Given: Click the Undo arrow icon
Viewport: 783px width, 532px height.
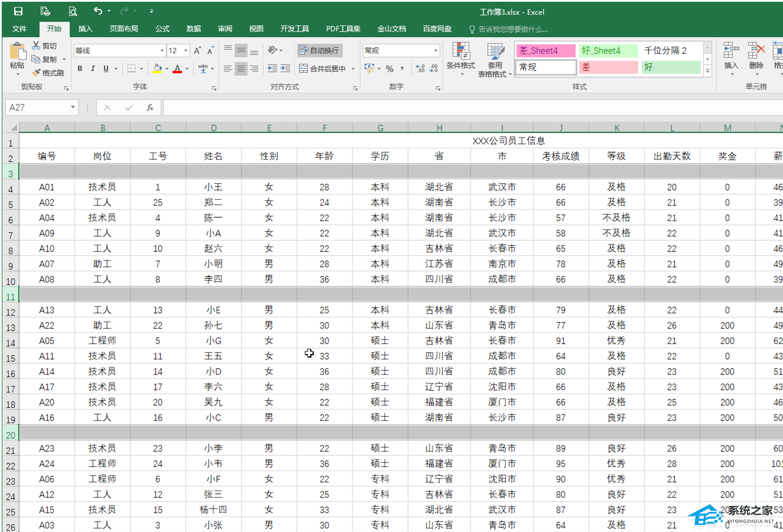Looking at the screenshot, I should (98, 11).
